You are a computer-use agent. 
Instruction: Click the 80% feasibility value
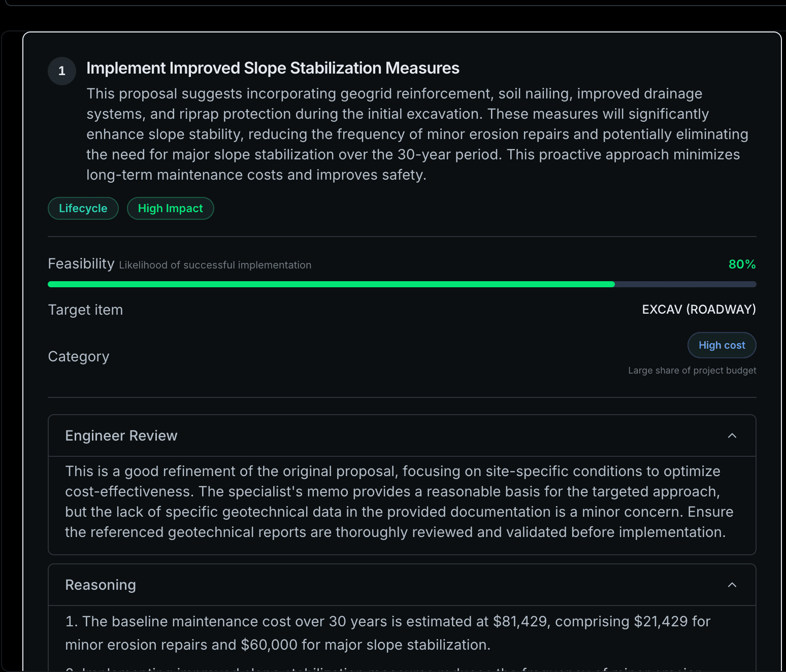click(x=742, y=264)
